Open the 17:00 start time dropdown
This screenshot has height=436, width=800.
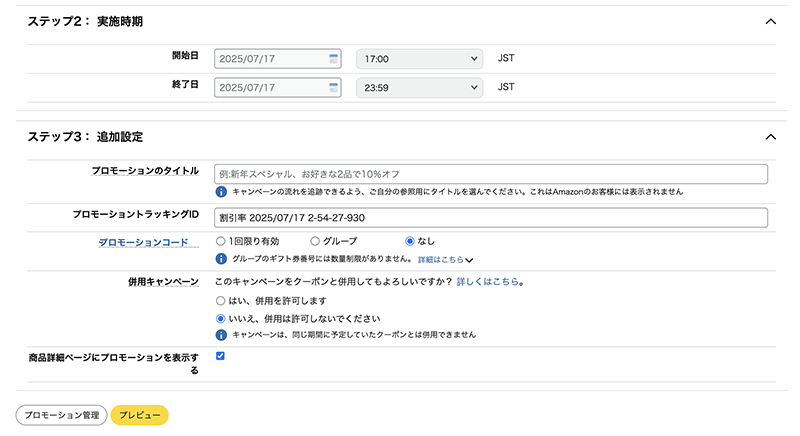coord(419,59)
